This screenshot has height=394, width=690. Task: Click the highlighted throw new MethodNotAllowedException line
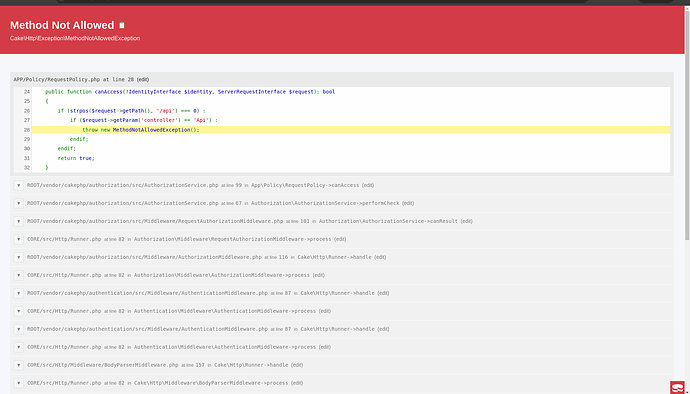(x=351, y=130)
